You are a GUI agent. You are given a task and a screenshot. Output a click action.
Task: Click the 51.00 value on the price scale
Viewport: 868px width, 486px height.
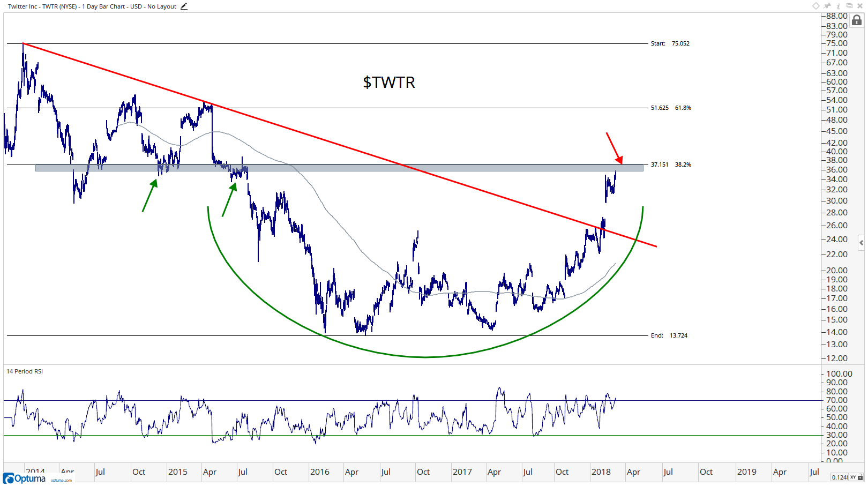click(x=837, y=110)
